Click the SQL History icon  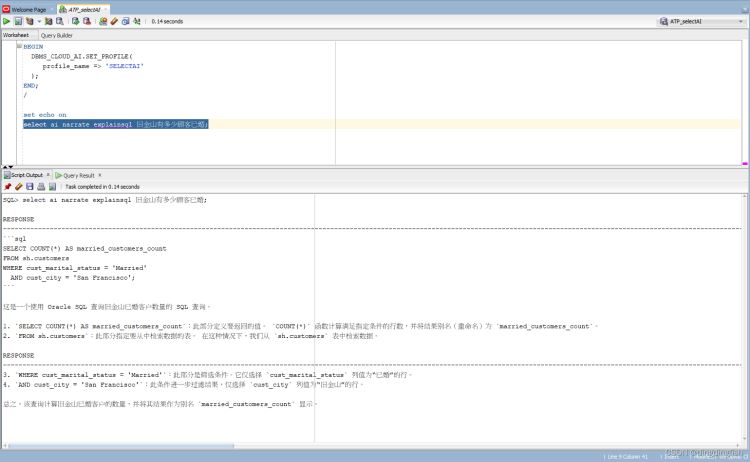point(126,21)
